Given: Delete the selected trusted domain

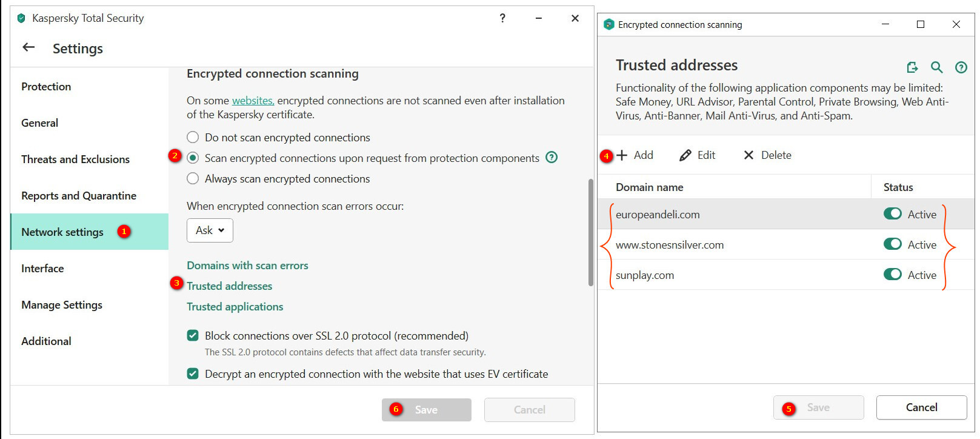Looking at the screenshot, I should point(767,155).
